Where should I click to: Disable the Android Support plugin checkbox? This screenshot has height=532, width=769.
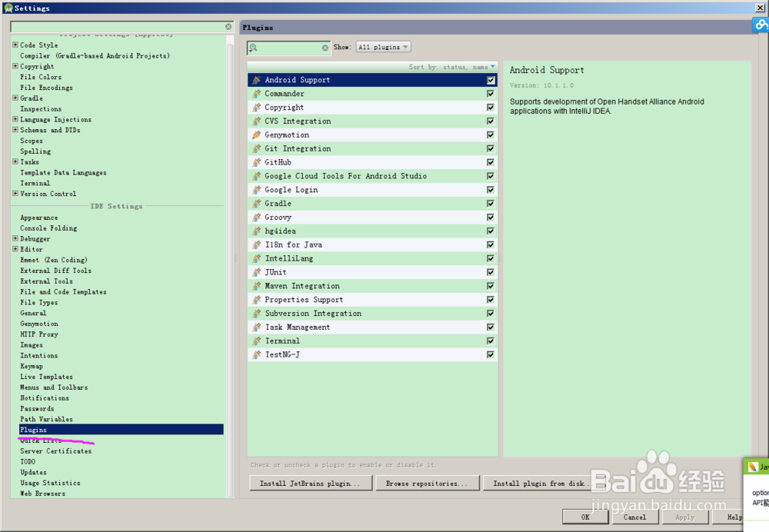point(491,80)
